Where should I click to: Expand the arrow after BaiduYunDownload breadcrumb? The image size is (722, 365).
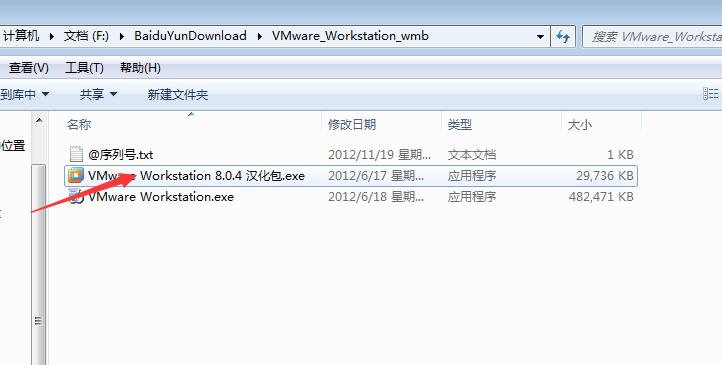pyautogui.click(x=259, y=36)
